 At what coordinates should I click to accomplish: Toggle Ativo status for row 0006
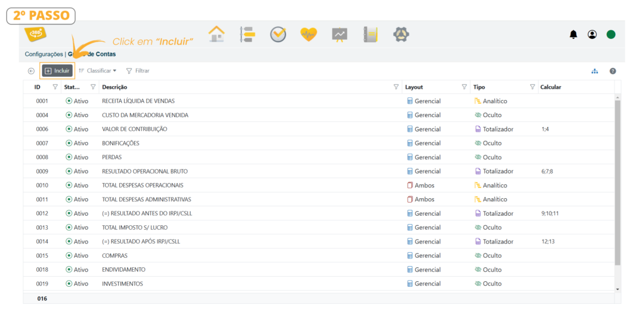click(x=69, y=129)
